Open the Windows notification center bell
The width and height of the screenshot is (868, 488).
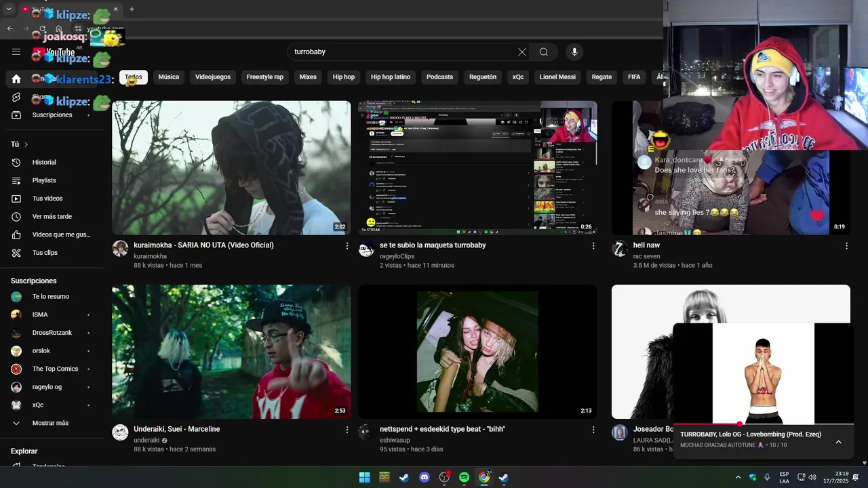(855, 477)
